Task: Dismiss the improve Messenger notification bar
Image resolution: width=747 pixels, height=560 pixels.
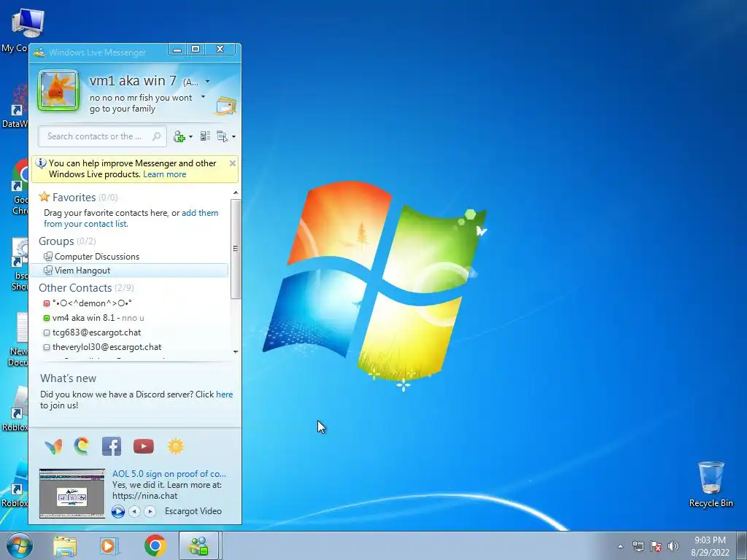Action: tap(233, 163)
